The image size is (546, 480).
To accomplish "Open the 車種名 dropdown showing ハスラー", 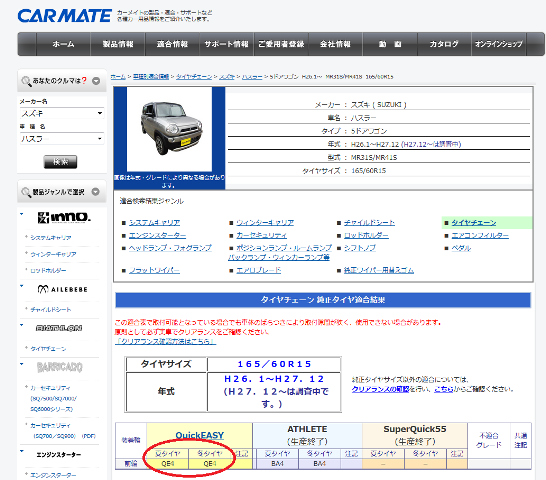I will (62, 139).
